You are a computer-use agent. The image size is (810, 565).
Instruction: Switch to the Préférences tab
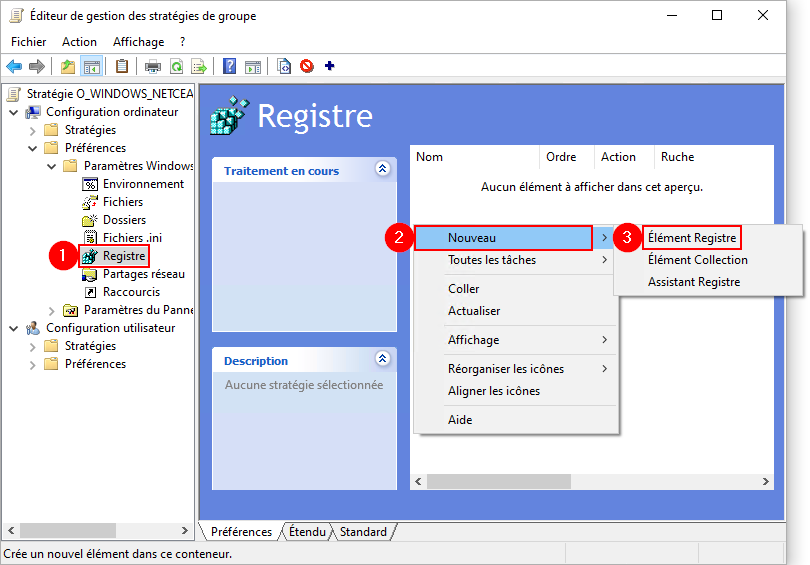pyautogui.click(x=241, y=532)
